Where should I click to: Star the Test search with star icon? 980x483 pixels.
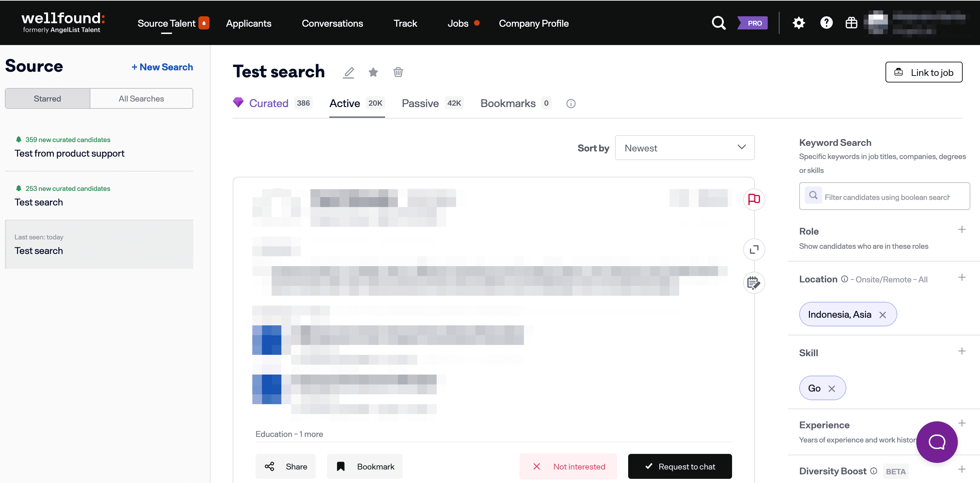coord(373,72)
